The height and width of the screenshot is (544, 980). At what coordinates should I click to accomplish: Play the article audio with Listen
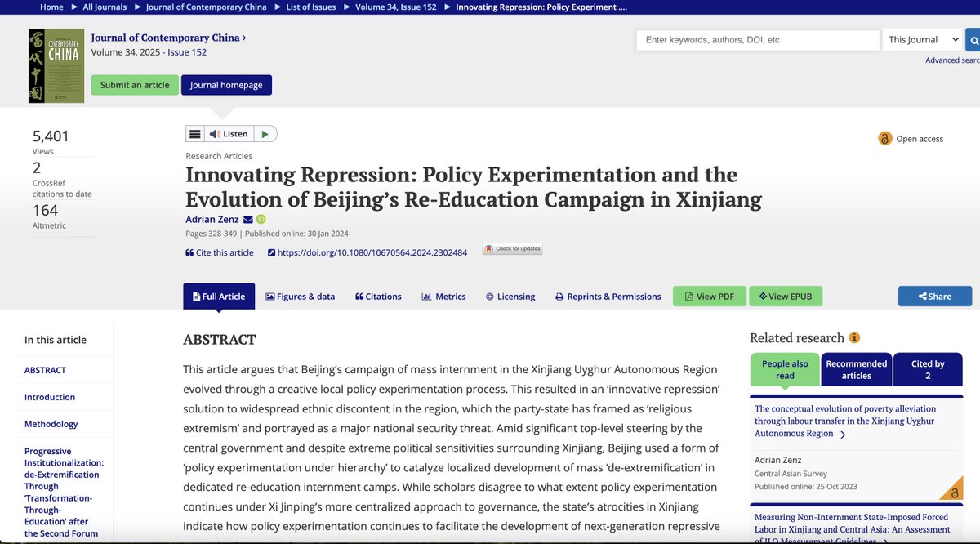229,134
